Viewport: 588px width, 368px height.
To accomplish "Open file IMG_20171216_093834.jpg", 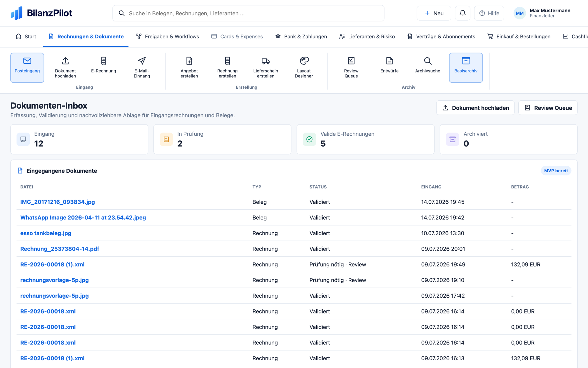I will coord(58,202).
